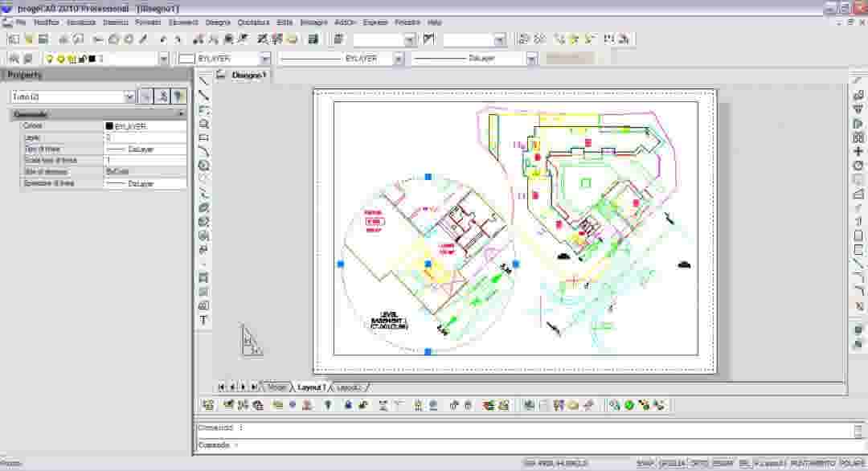This screenshot has width=868, height=471.
Task: Switch to the Layout2 tab
Action: (347, 387)
